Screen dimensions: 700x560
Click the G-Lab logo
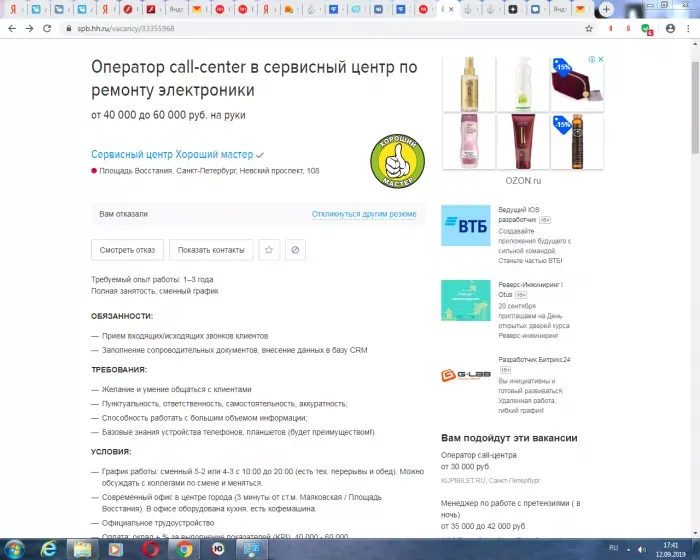tap(466, 375)
